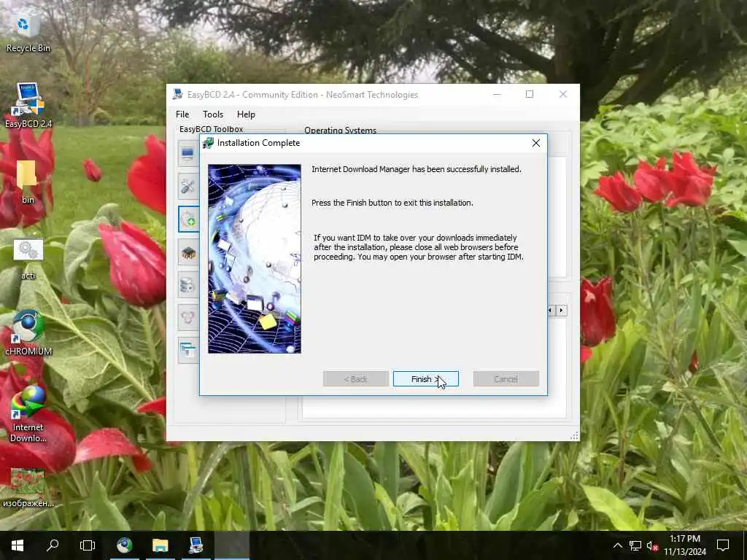Open the network status tray icon

click(x=635, y=545)
